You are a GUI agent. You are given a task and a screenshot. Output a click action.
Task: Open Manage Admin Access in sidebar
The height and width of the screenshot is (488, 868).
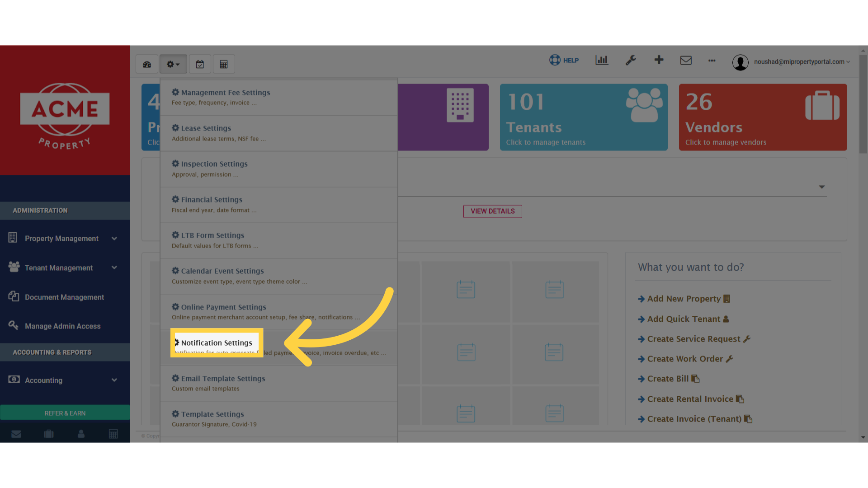[x=65, y=326]
